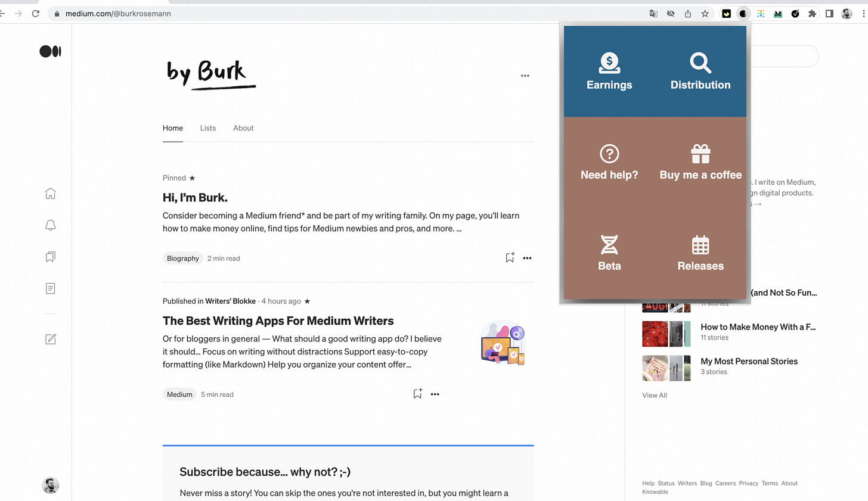
Task: Open Chrome extensions puzzle menu
Action: click(x=812, y=14)
